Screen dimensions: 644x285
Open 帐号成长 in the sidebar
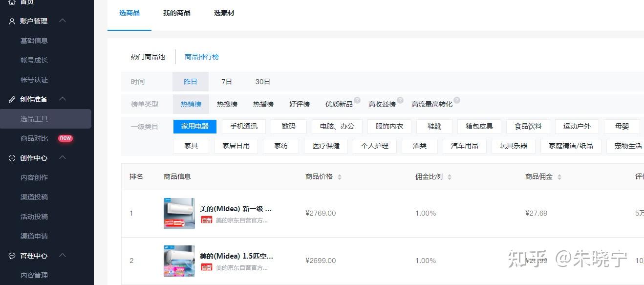click(x=34, y=60)
